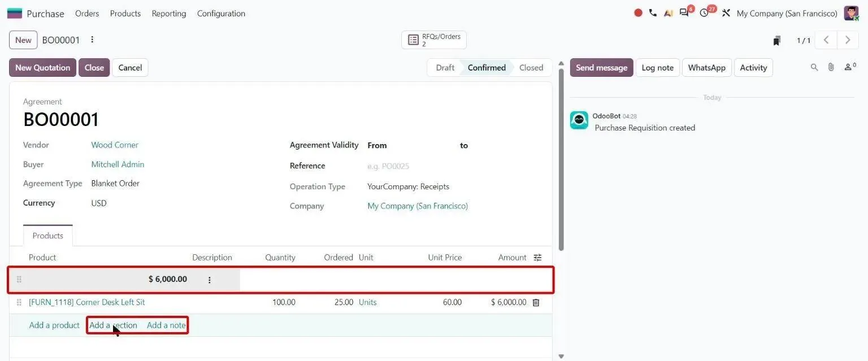Click the drag handle of Corner Desk row
Viewport: 868px width, 361px height.
[19, 303]
